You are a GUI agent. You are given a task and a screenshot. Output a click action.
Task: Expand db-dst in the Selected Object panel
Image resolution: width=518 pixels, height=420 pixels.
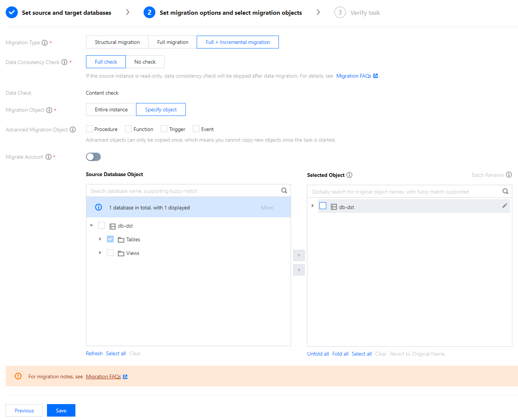[x=313, y=206]
